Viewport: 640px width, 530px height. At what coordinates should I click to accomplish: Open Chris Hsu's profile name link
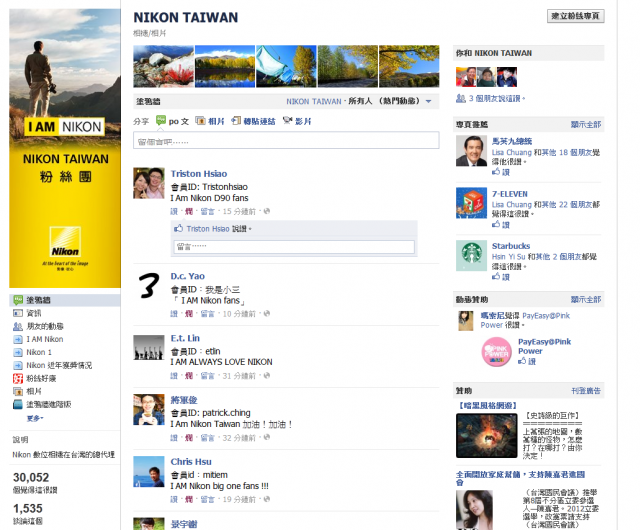coord(191,462)
